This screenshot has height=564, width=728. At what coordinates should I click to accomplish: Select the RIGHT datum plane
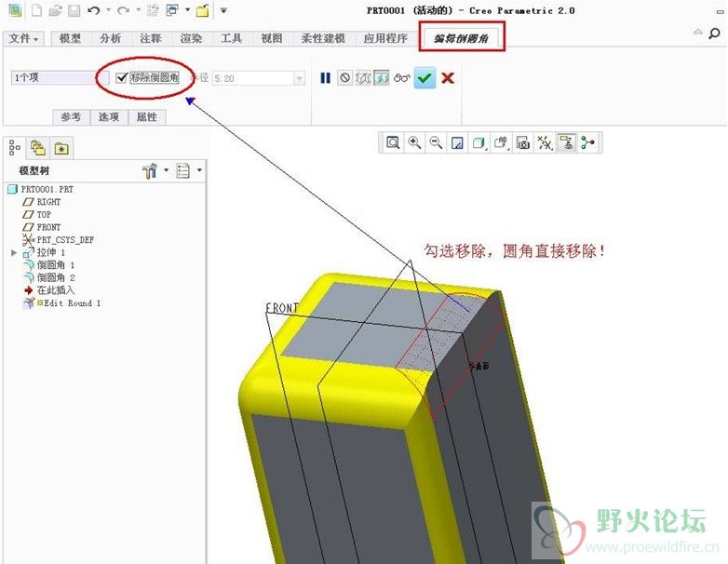coord(42,201)
